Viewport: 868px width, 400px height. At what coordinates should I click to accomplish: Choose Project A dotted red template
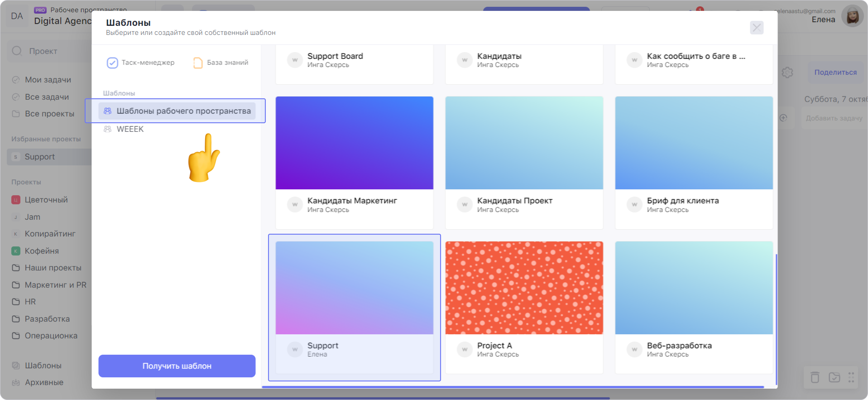click(x=524, y=307)
